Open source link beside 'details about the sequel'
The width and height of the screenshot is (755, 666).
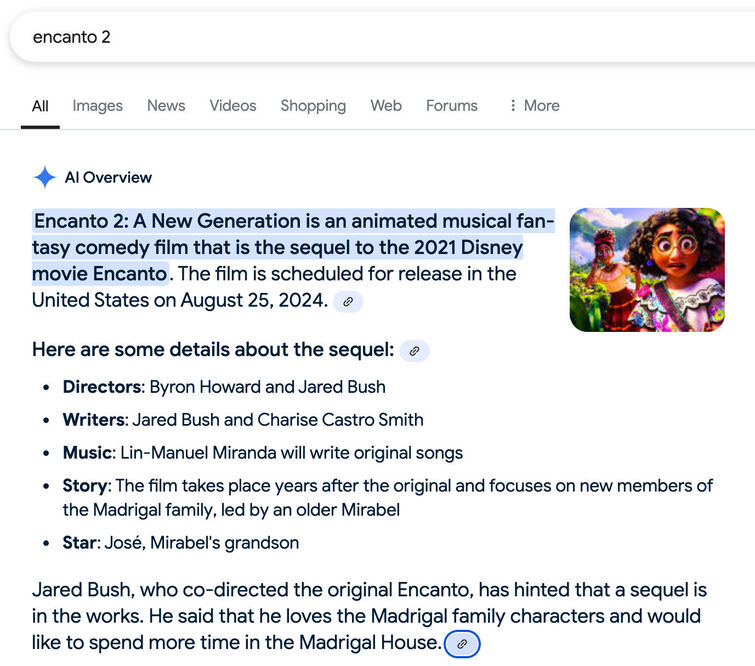pyautogui.click(x=415, y=351)
